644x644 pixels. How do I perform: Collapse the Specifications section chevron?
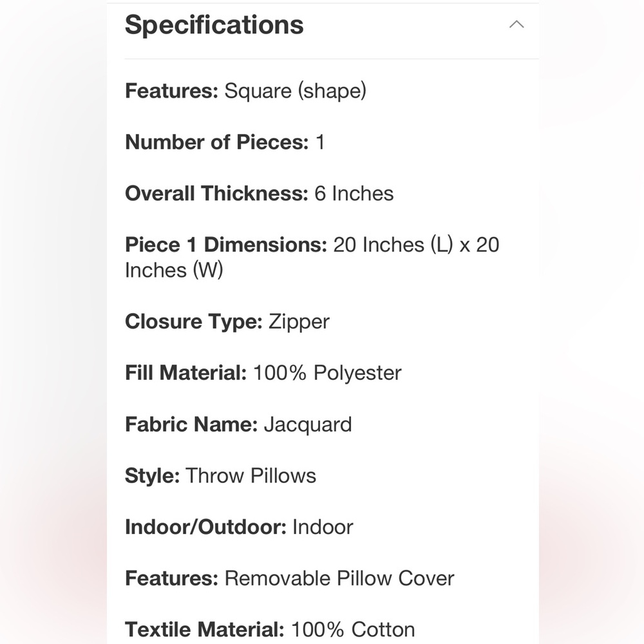click(x=516, y=24)
